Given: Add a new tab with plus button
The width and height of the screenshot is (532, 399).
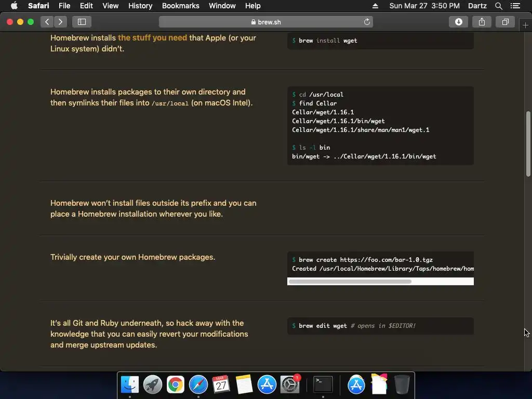Looking at the screenshot, I should (525, 25).
